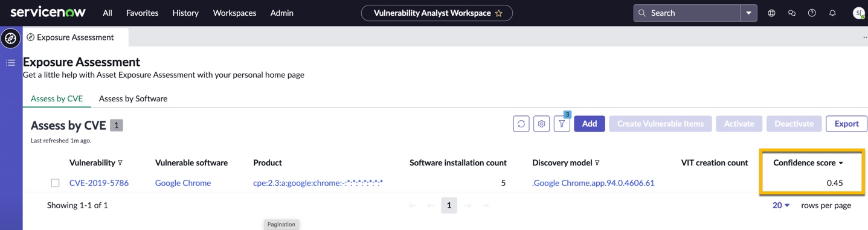Open the more options ellipsis at tab bar
Screen dimensions: 868x230
(x=864, y=37)
